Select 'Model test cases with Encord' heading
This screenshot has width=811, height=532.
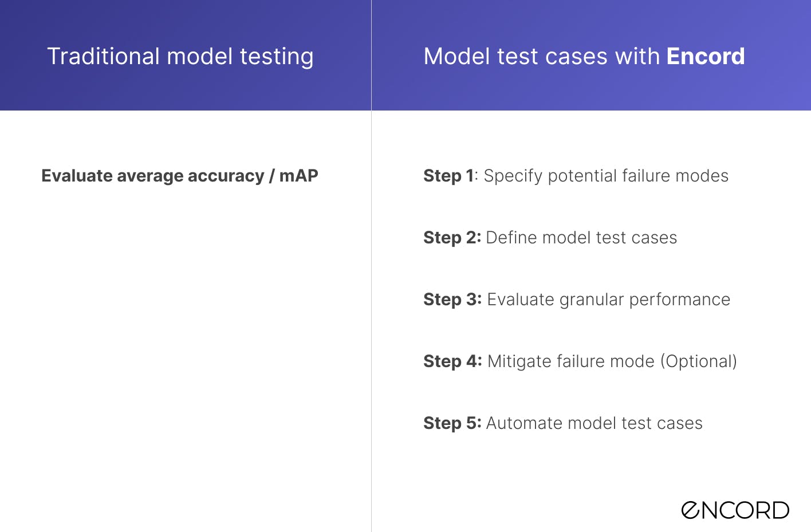[x=584, y=57]
